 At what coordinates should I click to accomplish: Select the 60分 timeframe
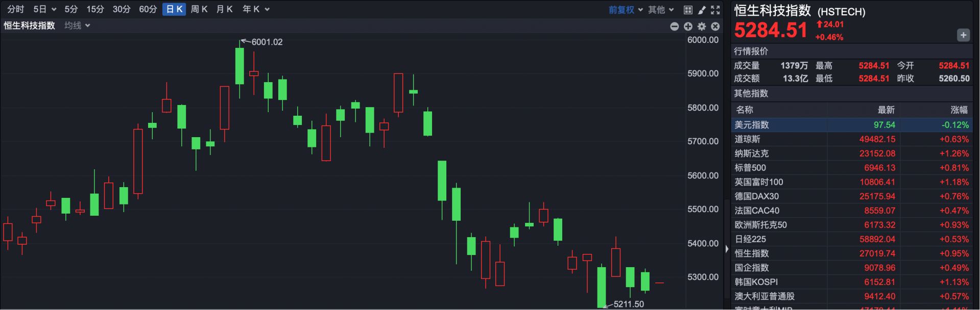(x=148, y=9)
